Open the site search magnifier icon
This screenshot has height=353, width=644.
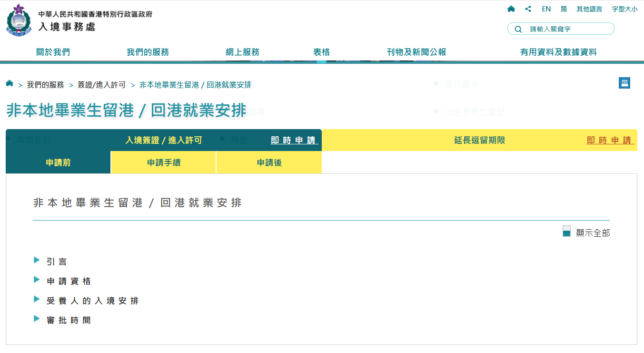(518, 29)
